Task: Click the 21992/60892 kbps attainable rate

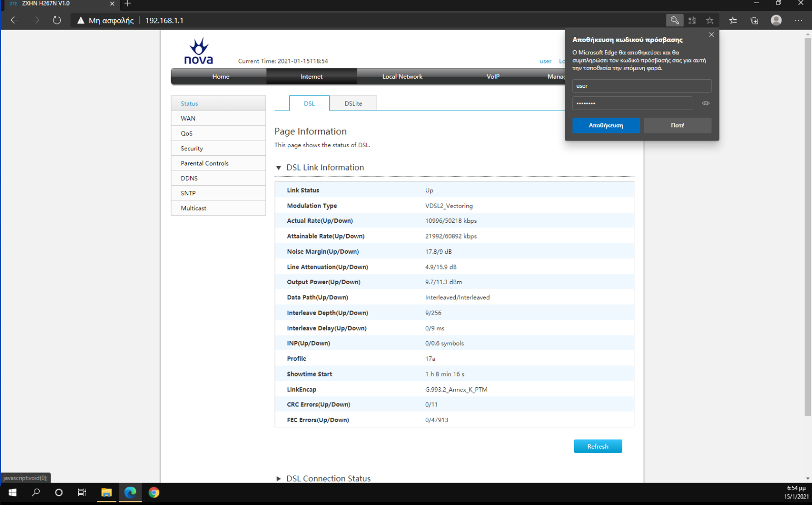Action: pos(451,236)
